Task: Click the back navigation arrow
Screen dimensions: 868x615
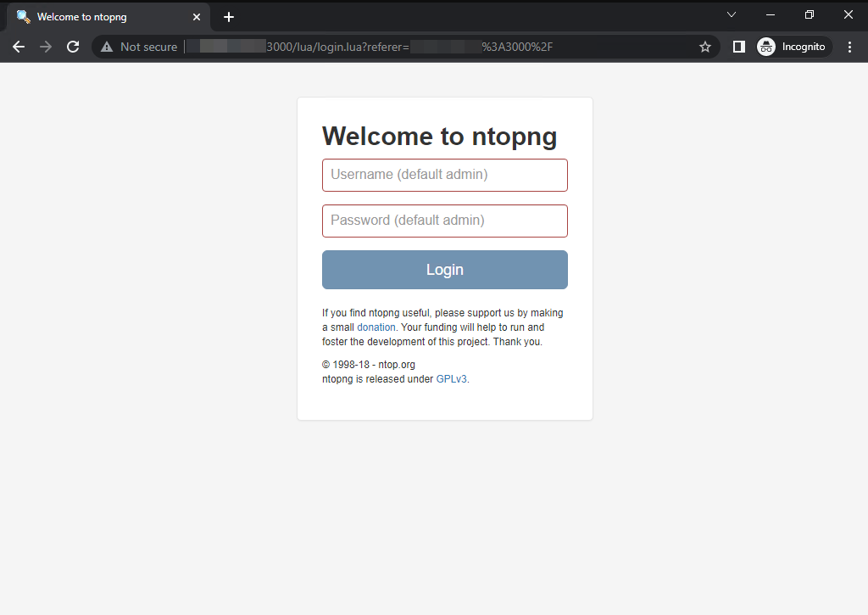Action: [19, 47]
